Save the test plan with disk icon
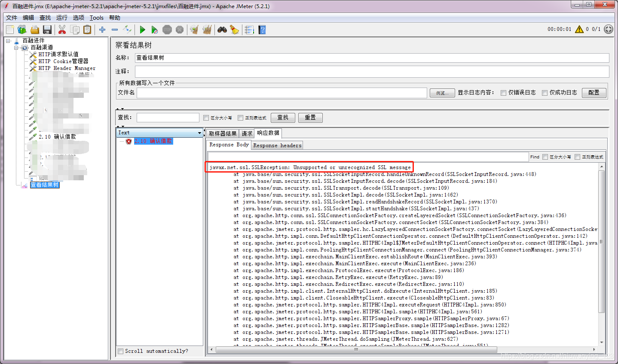This screenshot has width=618, height=364. (48, 30)
